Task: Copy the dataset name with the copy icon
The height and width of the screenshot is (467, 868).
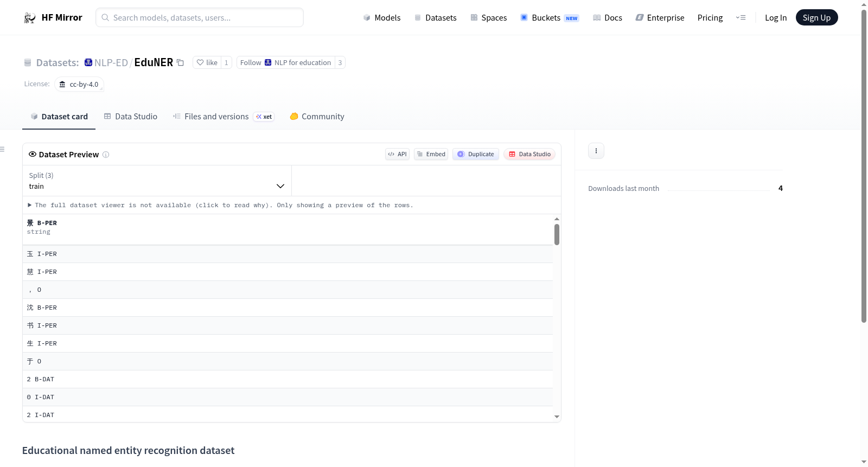Action: click(180, 63)
